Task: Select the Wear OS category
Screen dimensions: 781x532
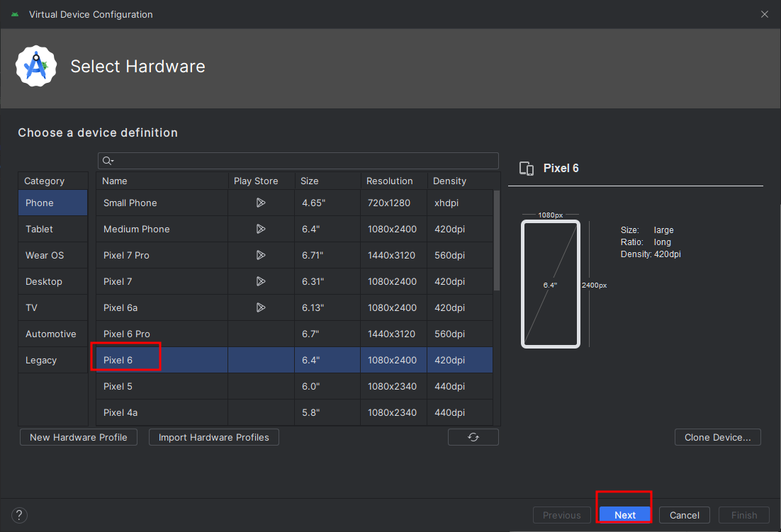Action: click(x=52, y=255)
